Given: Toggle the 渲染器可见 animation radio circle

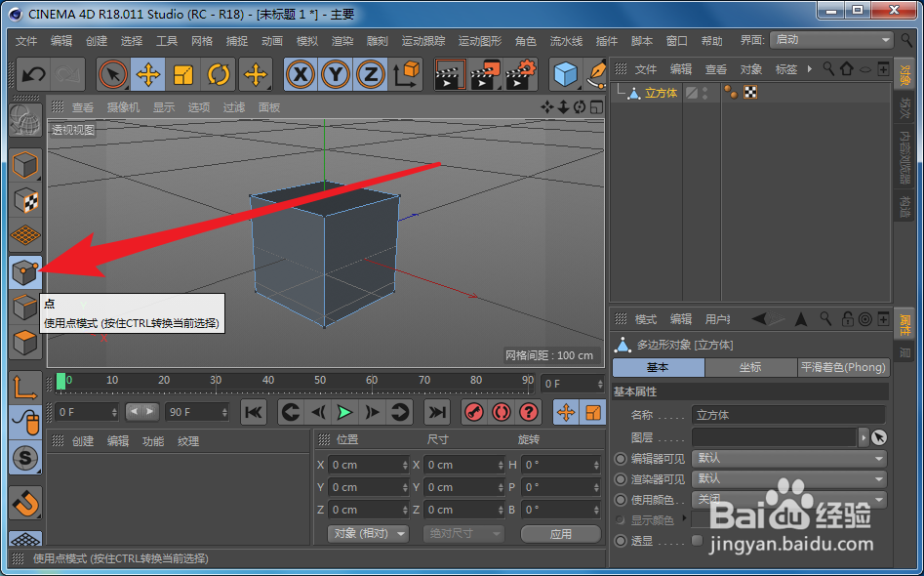Looking at the screenshot, I should point(620,478).
